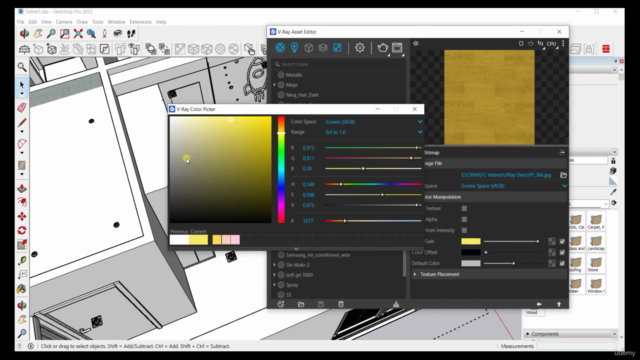Open the File menu in SketchUp
The width and height of the screenshot is (640, 360).
pyautogui.click(x=20, y=22)
